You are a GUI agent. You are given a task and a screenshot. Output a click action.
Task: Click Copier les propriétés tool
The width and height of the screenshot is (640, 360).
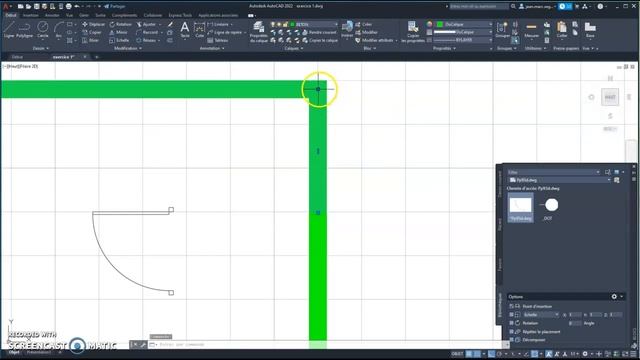(413, 32)
